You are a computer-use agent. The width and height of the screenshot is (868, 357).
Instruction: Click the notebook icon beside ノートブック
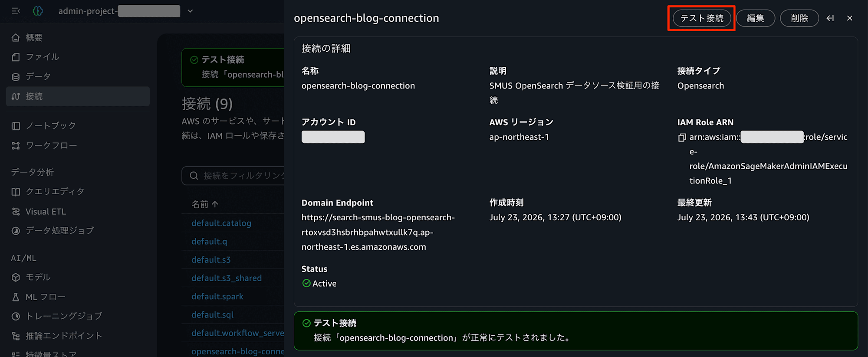pyautogui.click(x=16, y=126)
